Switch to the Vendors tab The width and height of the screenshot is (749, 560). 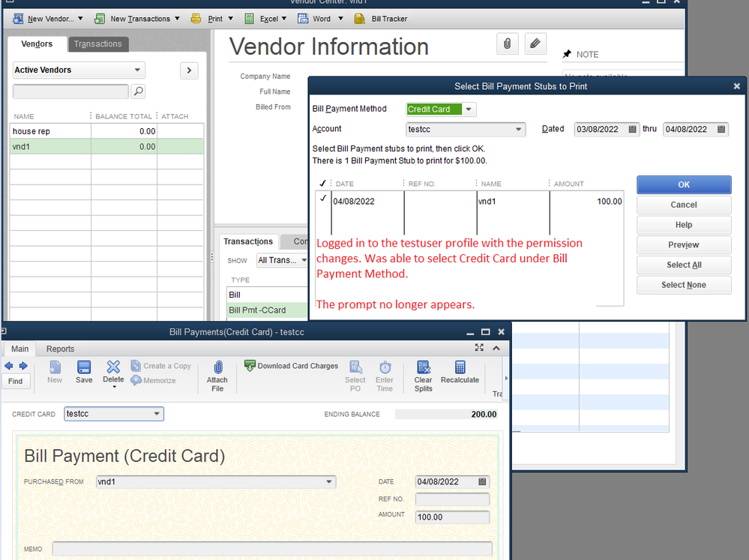[37, 44]
